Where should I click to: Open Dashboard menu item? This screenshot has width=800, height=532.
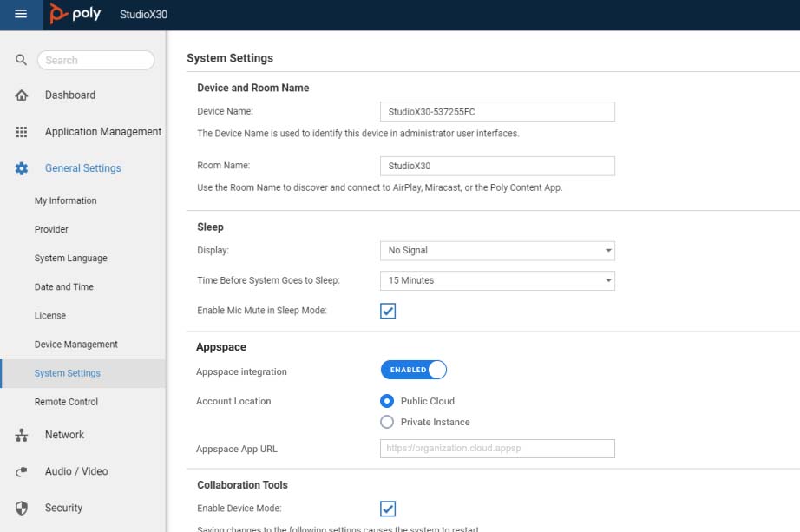[70, 95]
